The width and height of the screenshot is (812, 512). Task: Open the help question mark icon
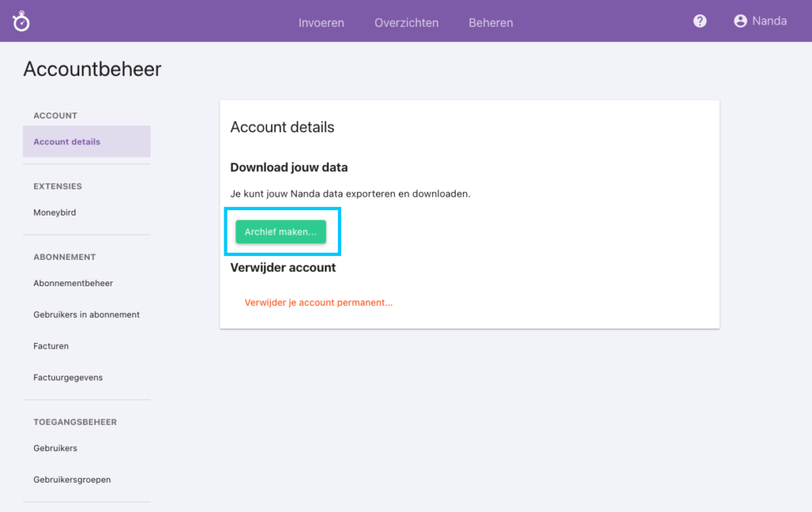pos(699,21)
